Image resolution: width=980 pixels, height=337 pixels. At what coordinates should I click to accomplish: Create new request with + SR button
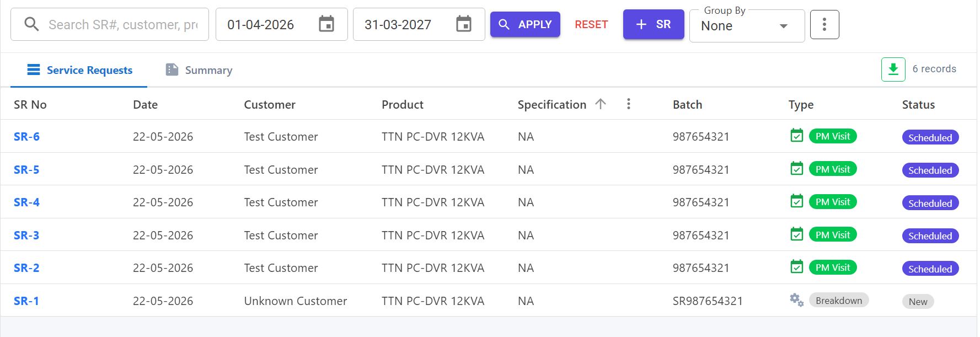654,24
